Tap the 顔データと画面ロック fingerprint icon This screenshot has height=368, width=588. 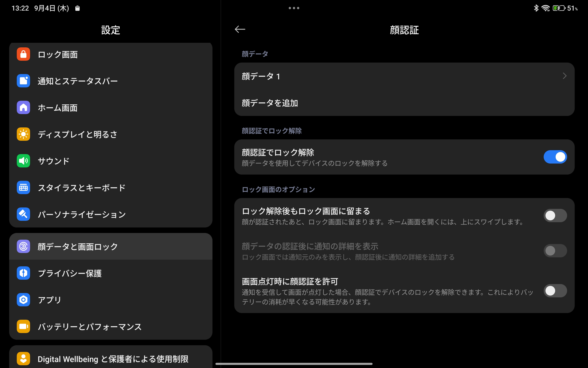[23, 246]
